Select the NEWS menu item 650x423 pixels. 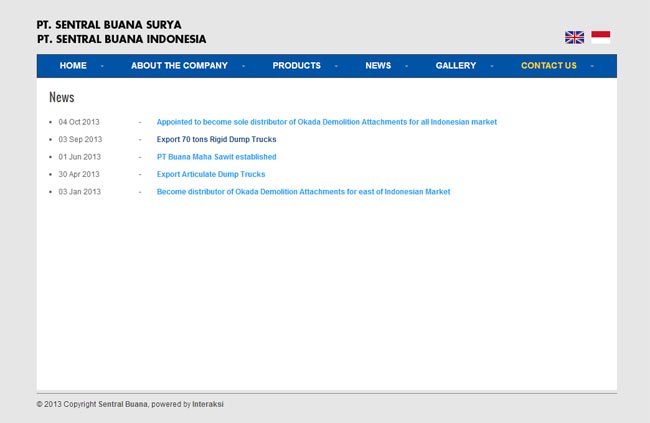378,66
